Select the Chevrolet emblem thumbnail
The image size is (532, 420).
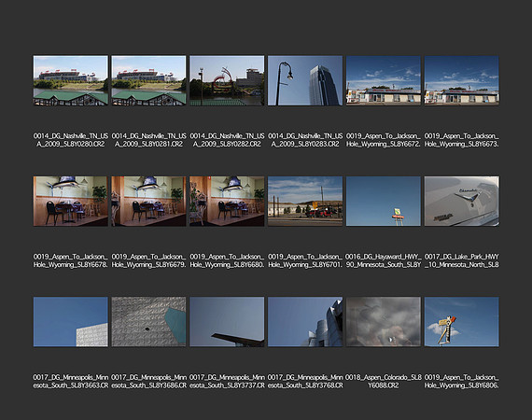pos(461,202)
